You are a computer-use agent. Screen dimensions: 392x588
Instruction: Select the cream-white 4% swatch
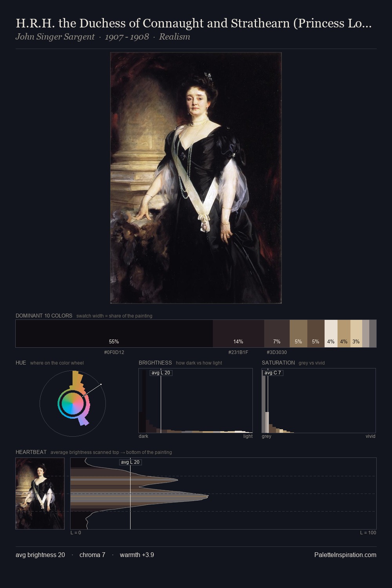[331, 334]
